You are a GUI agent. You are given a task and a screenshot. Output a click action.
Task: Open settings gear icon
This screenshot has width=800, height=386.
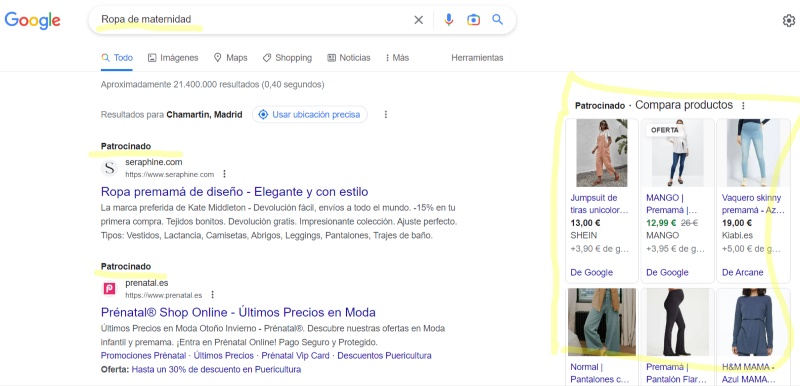[789, 20]
